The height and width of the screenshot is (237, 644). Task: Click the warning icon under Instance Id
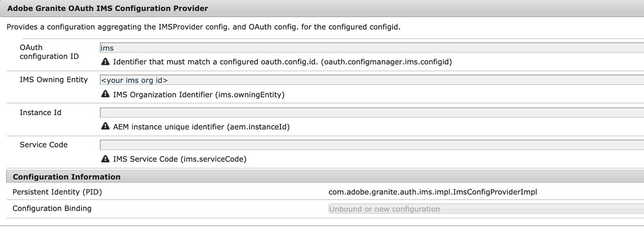pyautogui.click(x=105, y=126)
